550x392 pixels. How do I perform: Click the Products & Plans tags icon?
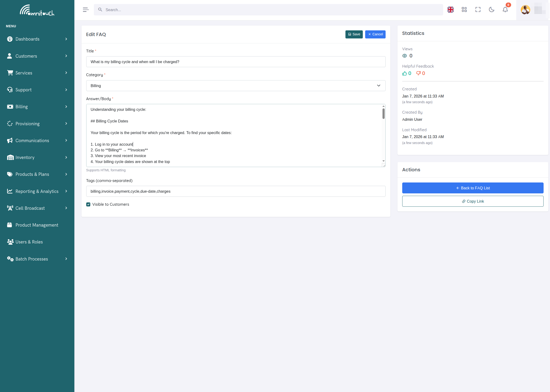[10, 174]
